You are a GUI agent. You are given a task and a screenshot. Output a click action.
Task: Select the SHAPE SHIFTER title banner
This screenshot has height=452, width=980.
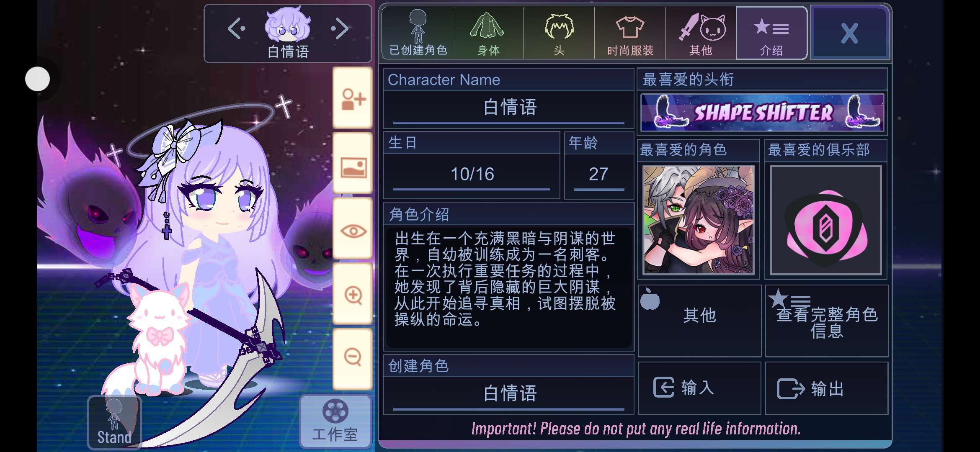pos(762,113)
